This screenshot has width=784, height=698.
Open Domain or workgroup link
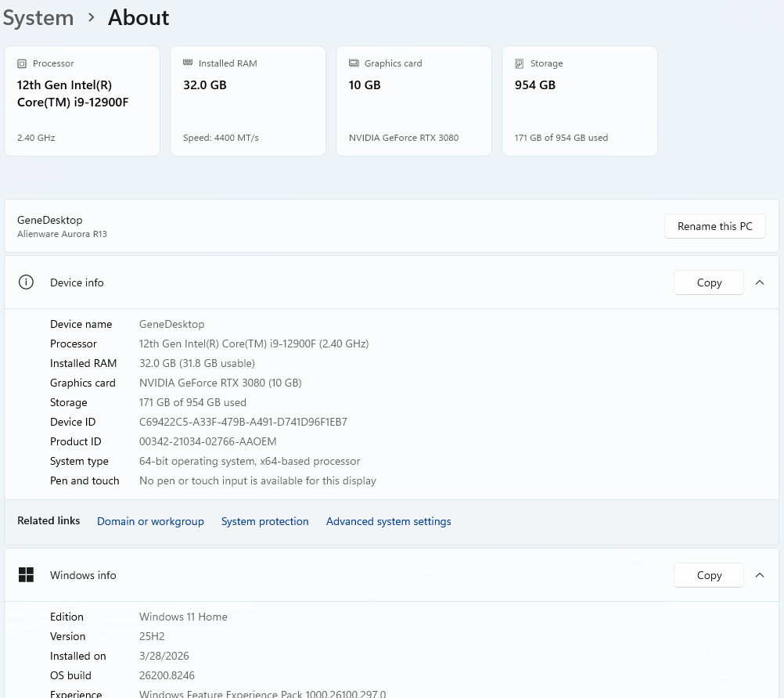point(150,521)
